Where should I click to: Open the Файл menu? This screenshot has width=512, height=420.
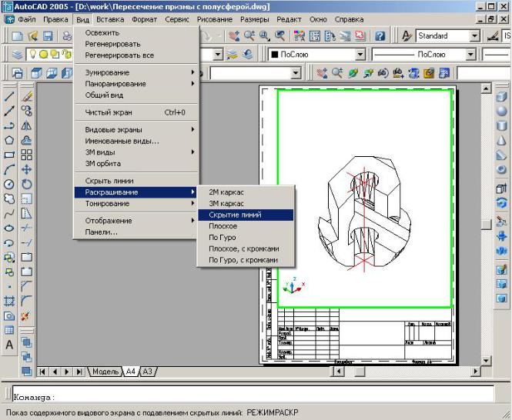[26, 19]
